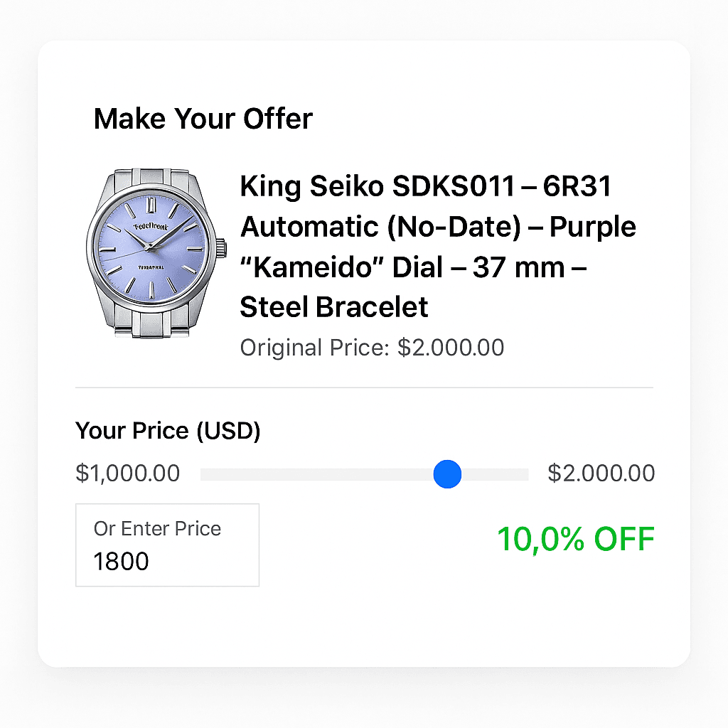
Task: Click the $2.000.00 maximum price label
Action: click(x=601, y=473)
